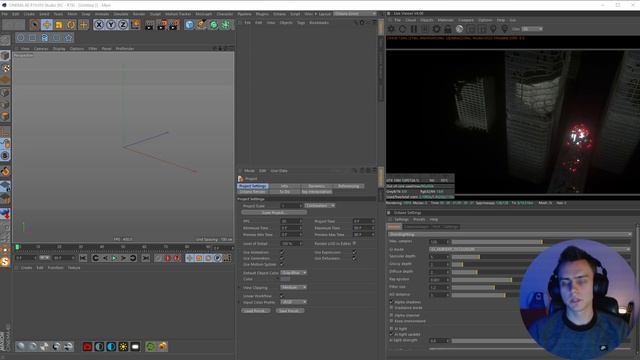Open project scale unit Centimeters dropdown
Viewport: 640px width, 360px height.
coord(320,206)
